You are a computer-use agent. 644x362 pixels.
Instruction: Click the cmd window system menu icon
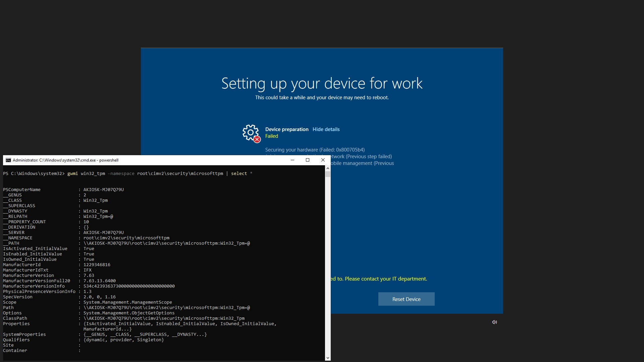(8, 160)
